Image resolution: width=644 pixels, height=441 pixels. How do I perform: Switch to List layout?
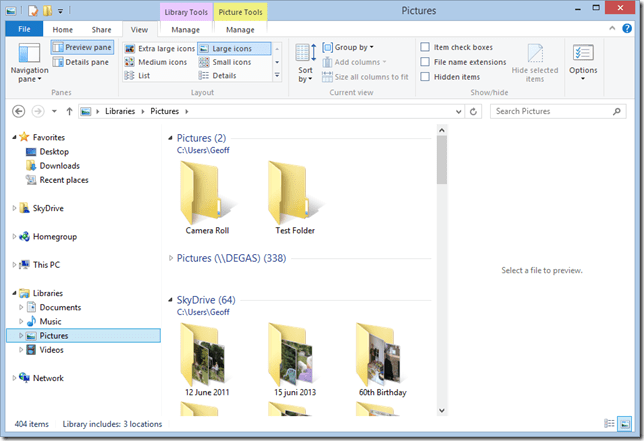[x=138, y=76]
